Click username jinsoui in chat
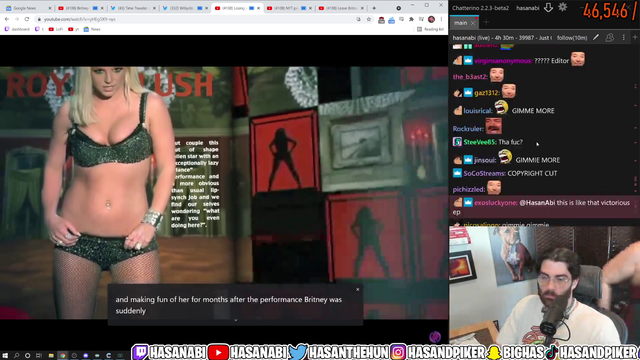Viewport: 640px width, 360px height. (x=485, y=160)
